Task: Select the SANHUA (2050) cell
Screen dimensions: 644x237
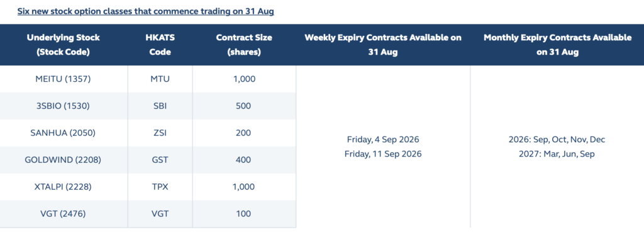Action: (x=64, y=133)
